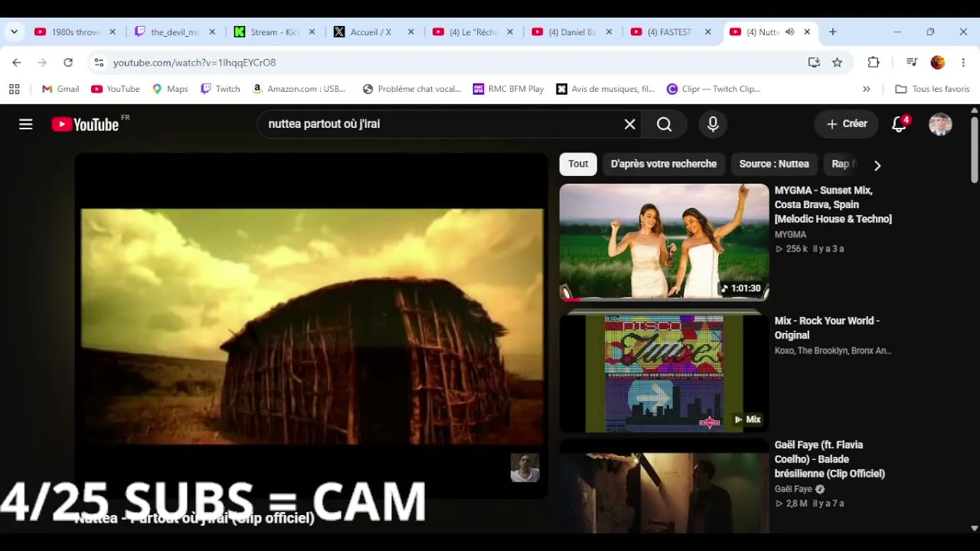Open the Balade brésilienne video title
980x551 pixels.
pyautogui.click(x=830, y=459)
